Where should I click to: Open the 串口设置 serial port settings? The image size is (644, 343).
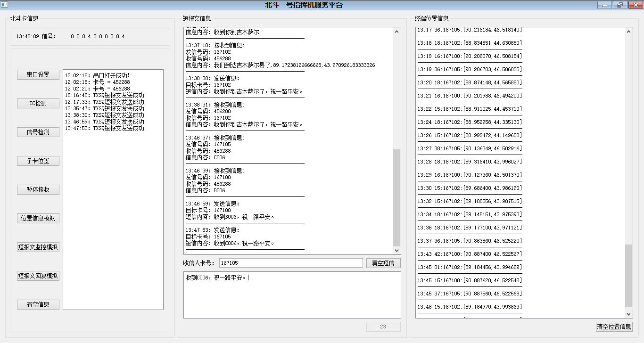[x=38, y=74]
